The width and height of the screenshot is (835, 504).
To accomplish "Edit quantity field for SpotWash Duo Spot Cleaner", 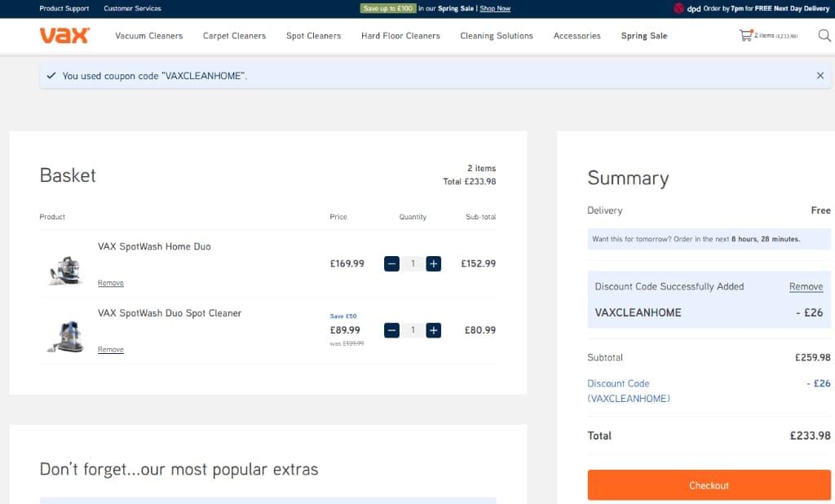I will tap(413, 330).
